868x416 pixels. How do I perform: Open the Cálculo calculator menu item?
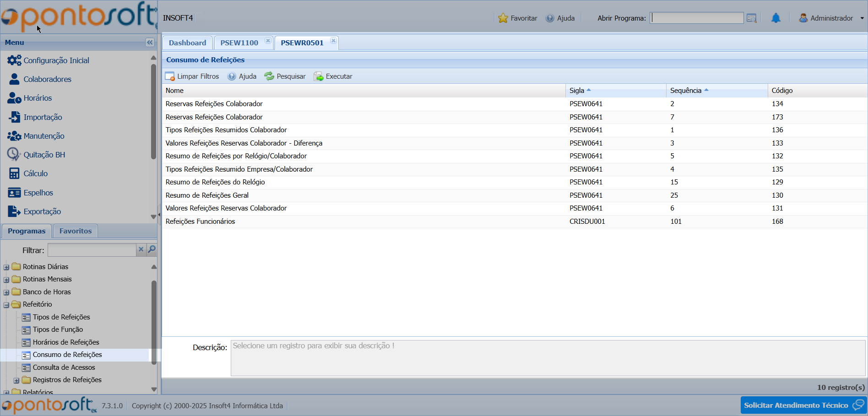[14, 173]
